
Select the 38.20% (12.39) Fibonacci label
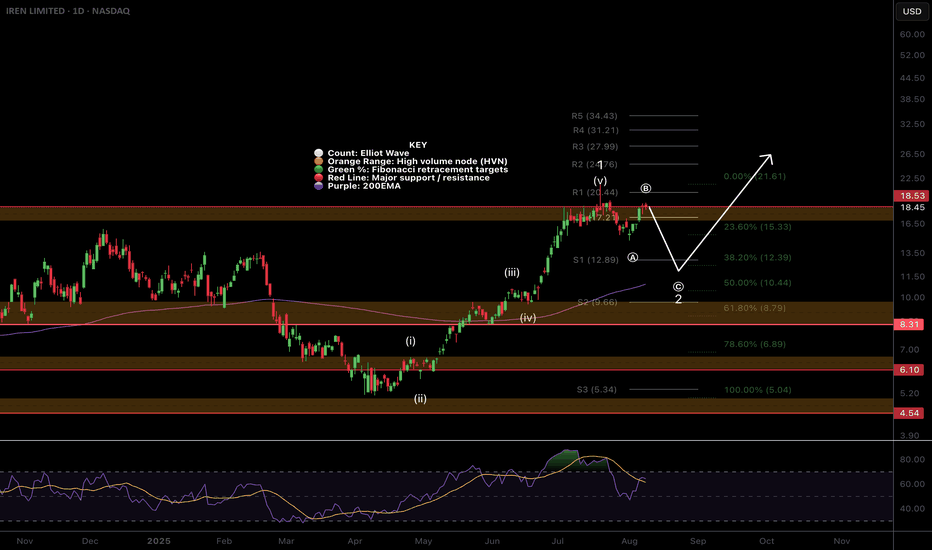[757, 257]
